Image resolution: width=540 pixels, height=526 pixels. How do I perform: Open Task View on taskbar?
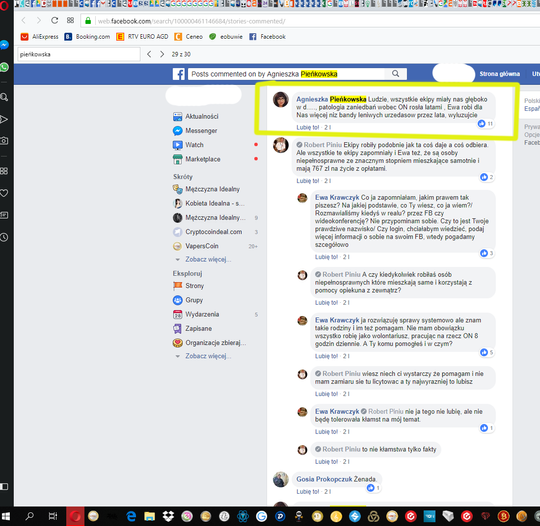tap(53, 516)
